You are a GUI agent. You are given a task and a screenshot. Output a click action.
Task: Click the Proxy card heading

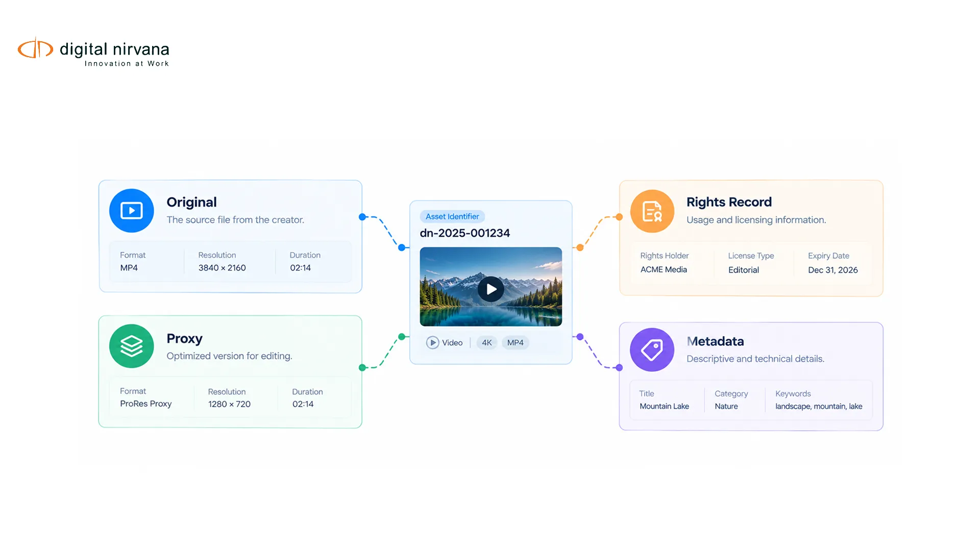coord(185,339)
